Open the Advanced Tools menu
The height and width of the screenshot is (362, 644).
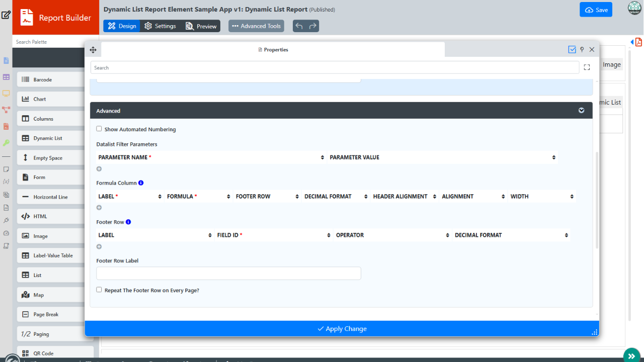256,26
